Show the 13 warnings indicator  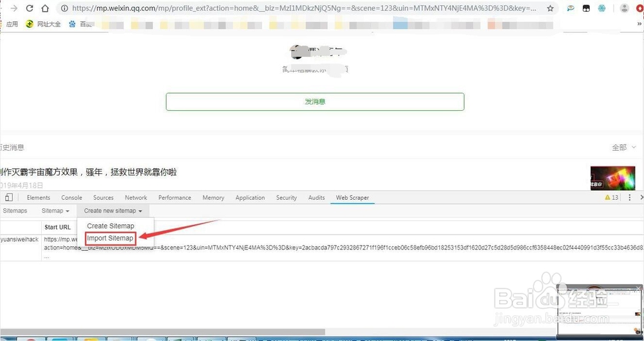(x=612, y=197)
